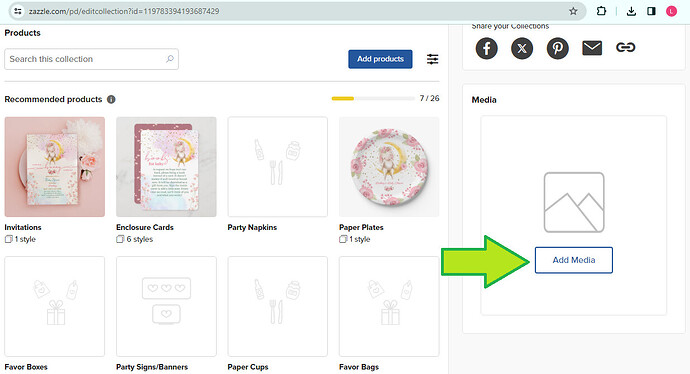The image size is (690, 374).
Task: Click the Paper Plates label
Action: pyautogui.click(x=361, y=227)
